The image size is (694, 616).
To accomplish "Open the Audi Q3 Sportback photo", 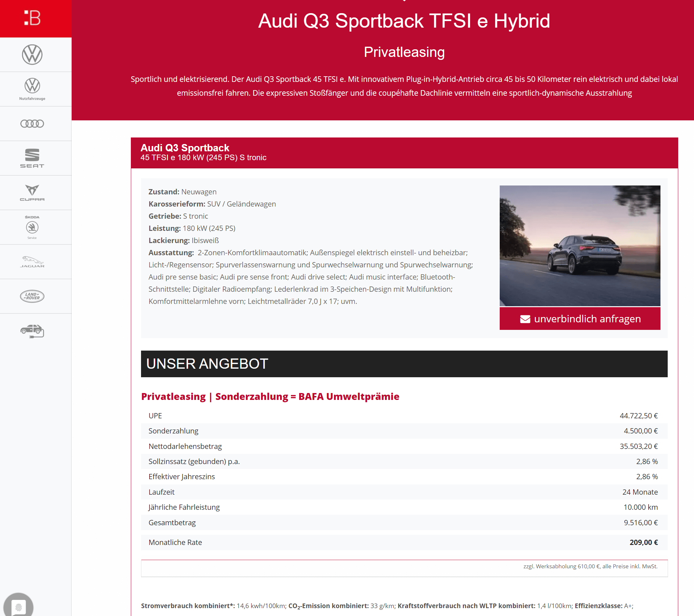I will [580, 246].
